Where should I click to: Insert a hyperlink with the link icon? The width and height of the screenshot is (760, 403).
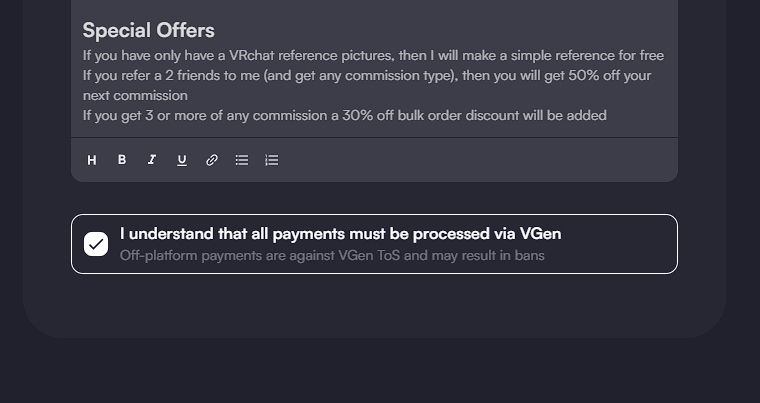(x=212, y=160)
